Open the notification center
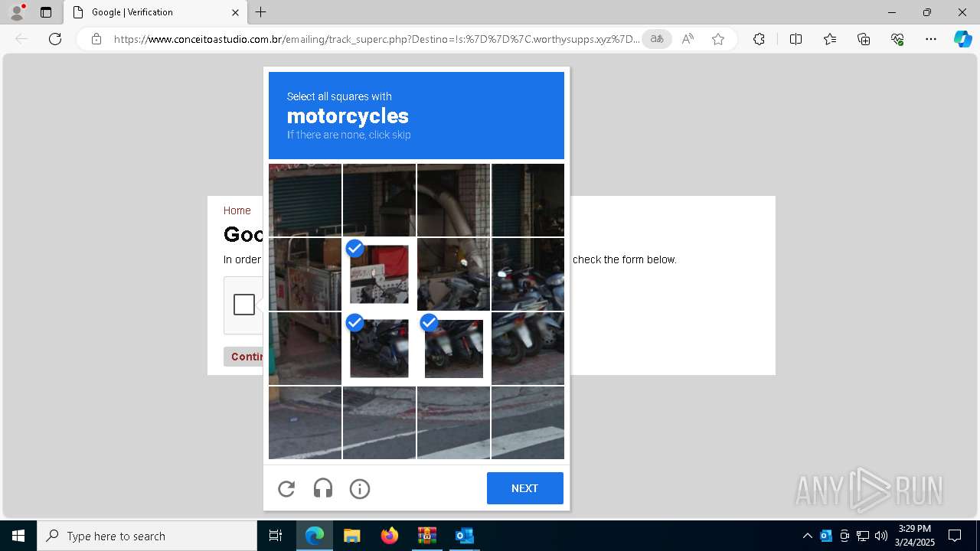This screenshot has width=980, height=551. click(955, 536)
